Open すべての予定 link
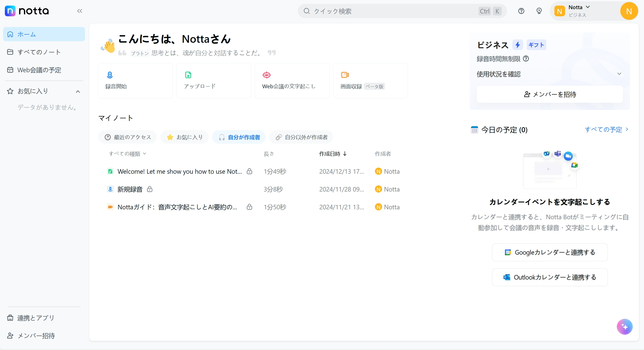The height and width of the screenshot is (350, 644). 606,129
